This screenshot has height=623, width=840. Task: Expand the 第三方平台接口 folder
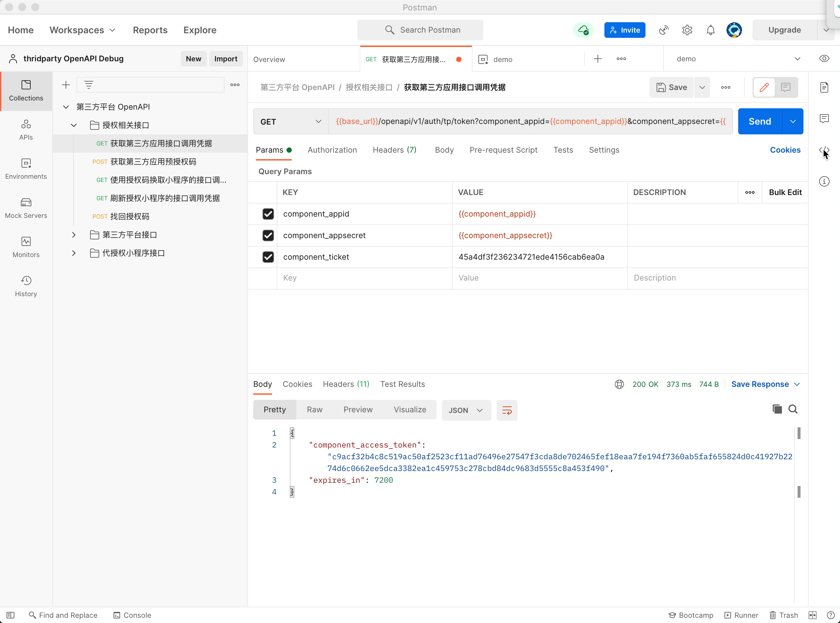pyautogui.click(x=74, y=235)
